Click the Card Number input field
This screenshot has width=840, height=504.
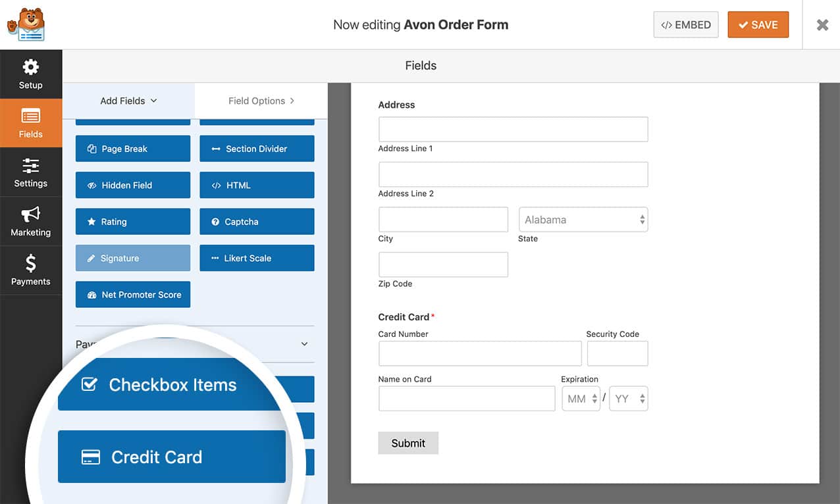coord(480,353)
